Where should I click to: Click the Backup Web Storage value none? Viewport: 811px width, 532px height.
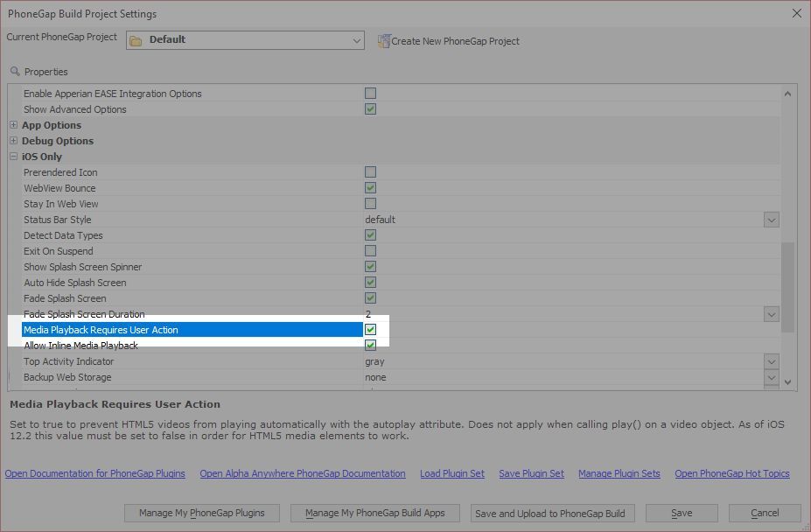pos(375,377)
